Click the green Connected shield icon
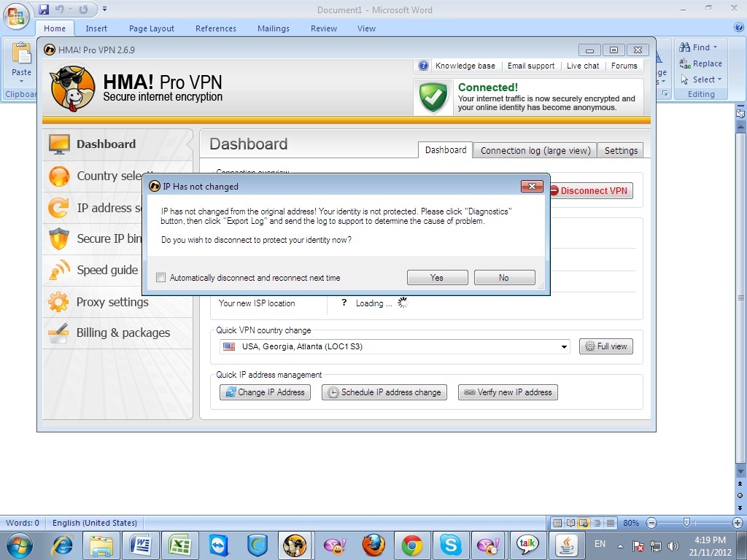Screen dimensions: 747x560 (433, 97)
